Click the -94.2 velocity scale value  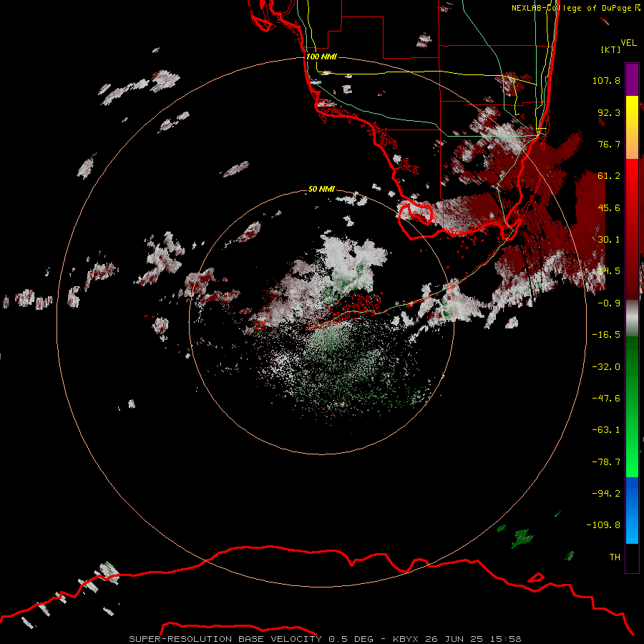point(606,494)
